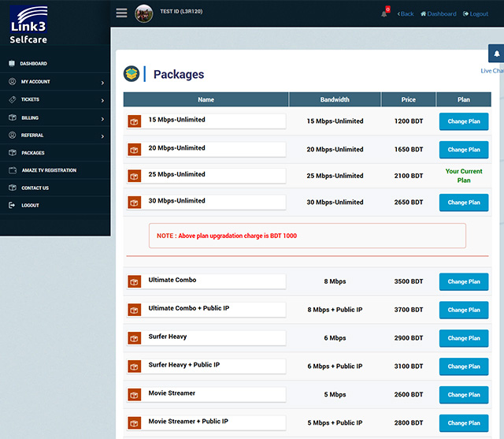Click the package icon beside Surfer Heavy
This screenshot has height=439, width=504.
coord(135,338)
